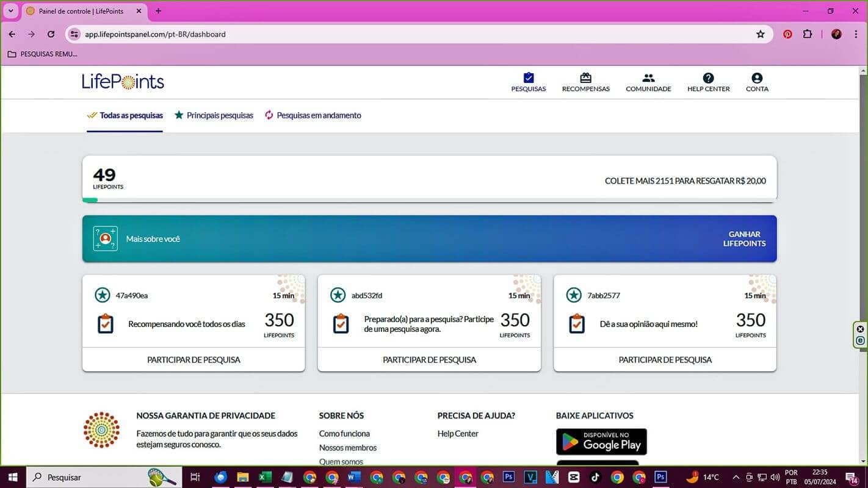Show hidden system tray icons
868x488 pixels.
[x=736, y=477]
